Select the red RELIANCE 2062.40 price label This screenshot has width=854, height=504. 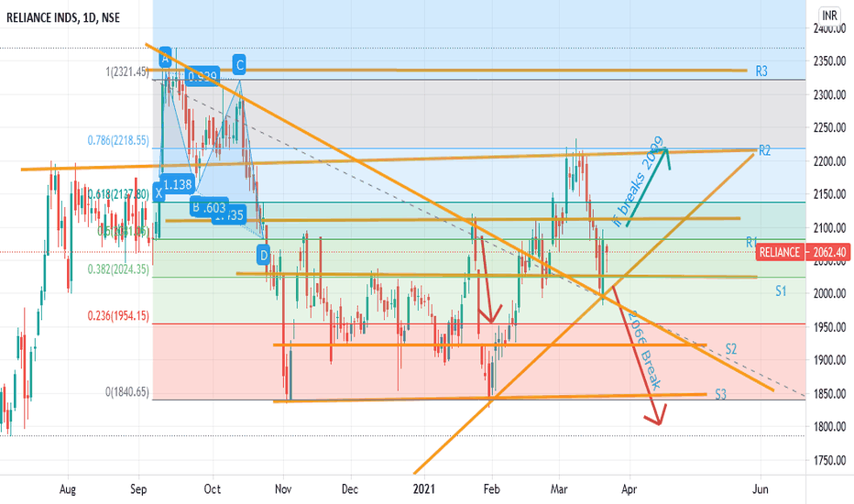pos(804,252)
